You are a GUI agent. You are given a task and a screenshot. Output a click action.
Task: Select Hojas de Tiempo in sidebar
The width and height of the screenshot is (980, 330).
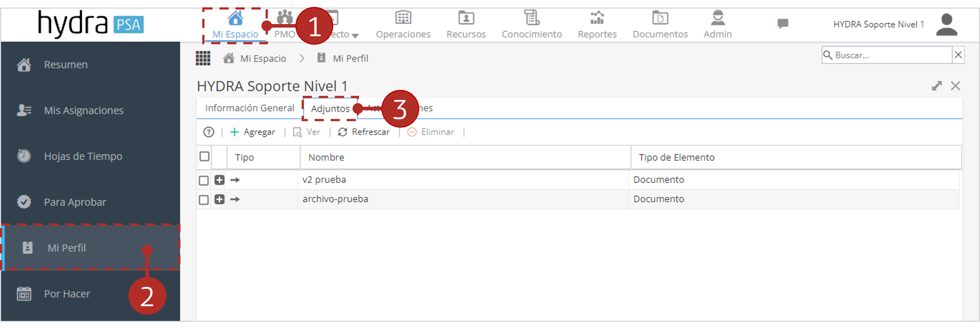click(x=83, y=156)
